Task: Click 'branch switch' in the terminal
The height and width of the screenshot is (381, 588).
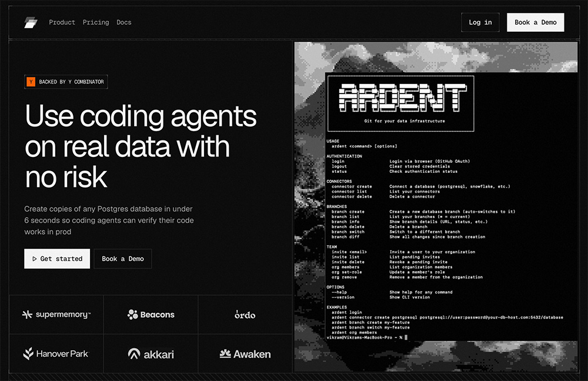Action: (348, 232)
